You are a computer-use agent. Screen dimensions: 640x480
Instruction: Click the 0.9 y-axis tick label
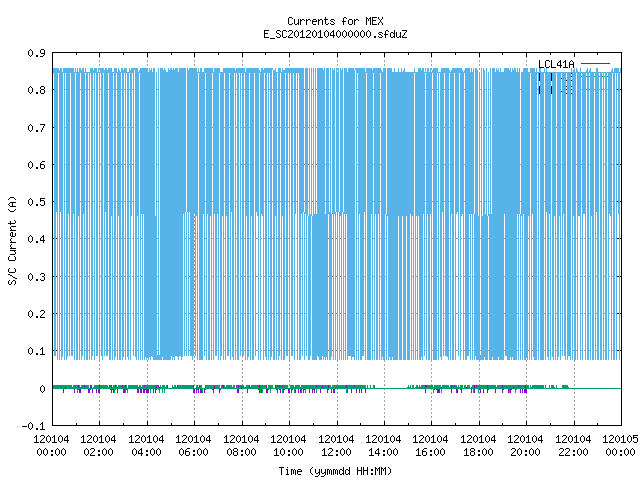36,53
